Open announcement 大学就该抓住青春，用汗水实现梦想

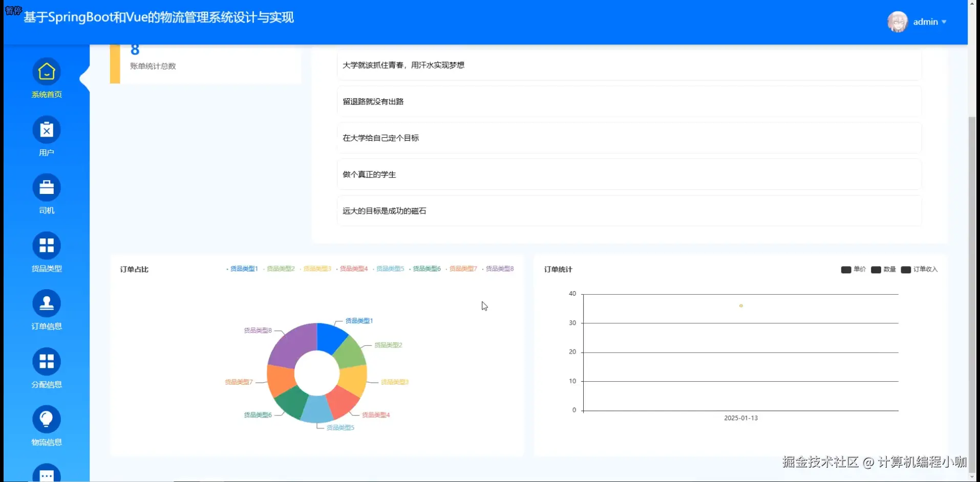(629, 65)
